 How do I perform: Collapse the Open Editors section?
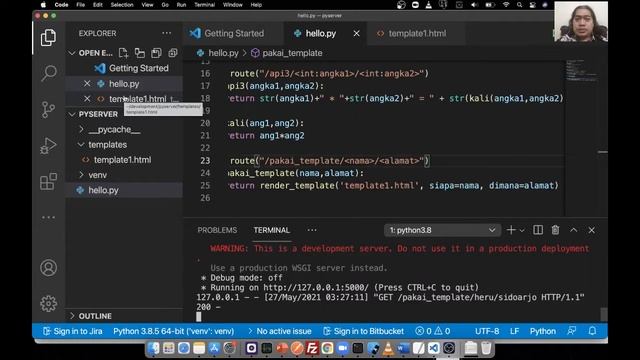(x=72, y=53)
